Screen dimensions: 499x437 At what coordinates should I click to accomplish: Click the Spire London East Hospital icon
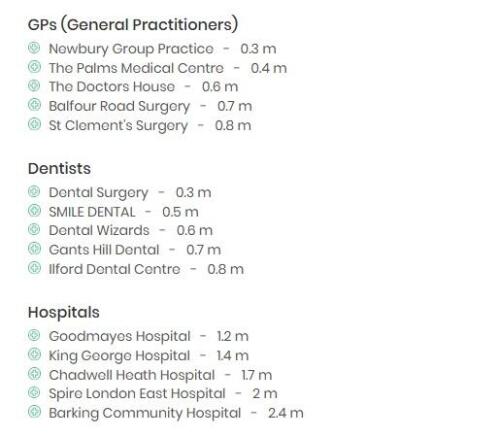pyautogui.click(x=34, y=393)
